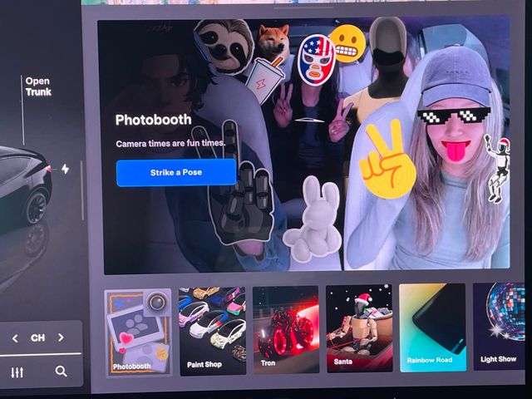Select the luchador mask sticker
532x399 pixels.
(315, 58)
